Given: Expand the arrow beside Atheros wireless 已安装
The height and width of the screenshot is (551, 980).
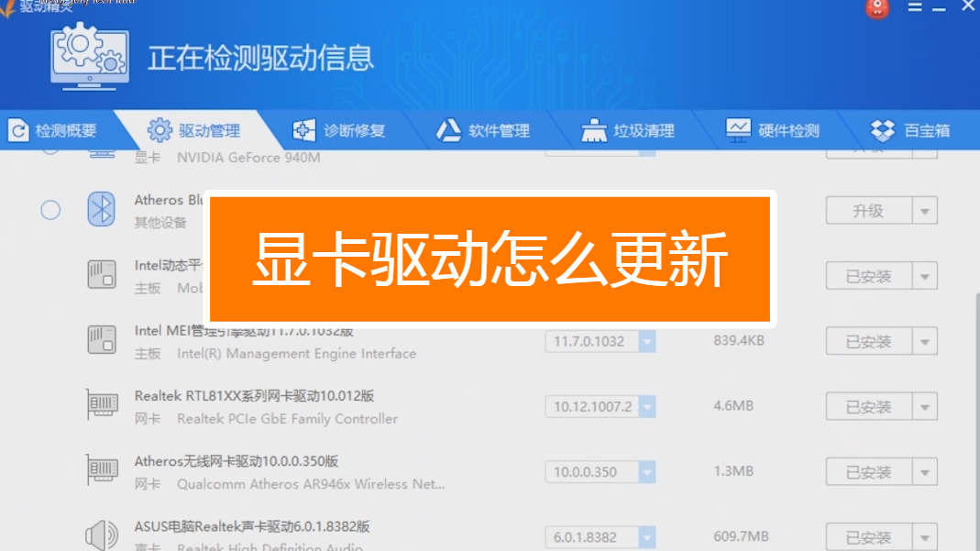Looking at the screenshot, I should (x=925, y=471).
